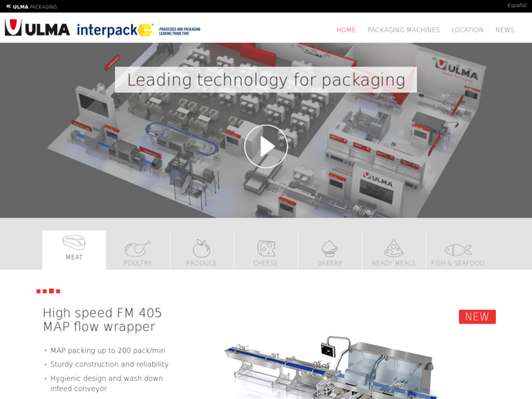532x399 pixels.
Task: Select the Produce category tab
Action: pos(202,250)
